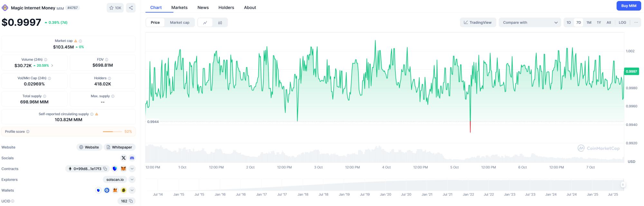
Task: Click the share icon beside the watchlist star
Action: 131,8
